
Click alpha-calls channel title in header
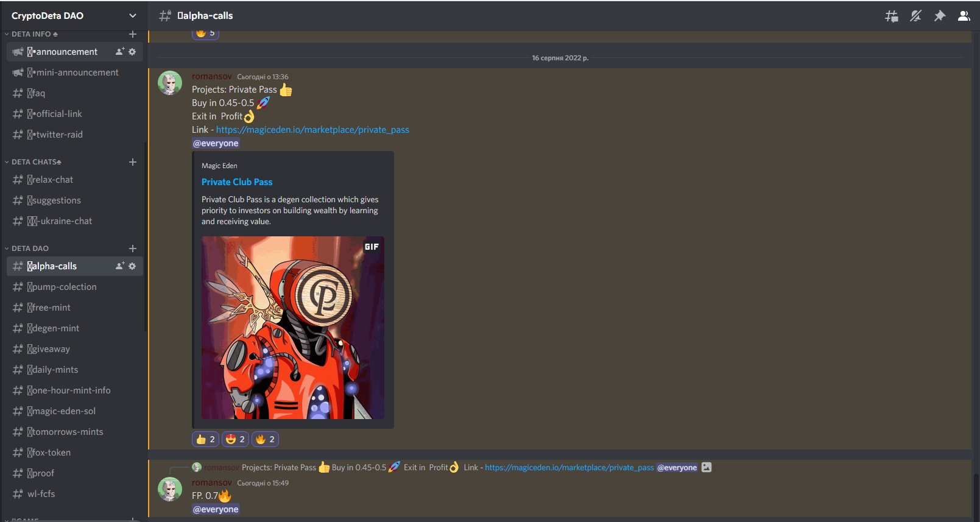205,16
